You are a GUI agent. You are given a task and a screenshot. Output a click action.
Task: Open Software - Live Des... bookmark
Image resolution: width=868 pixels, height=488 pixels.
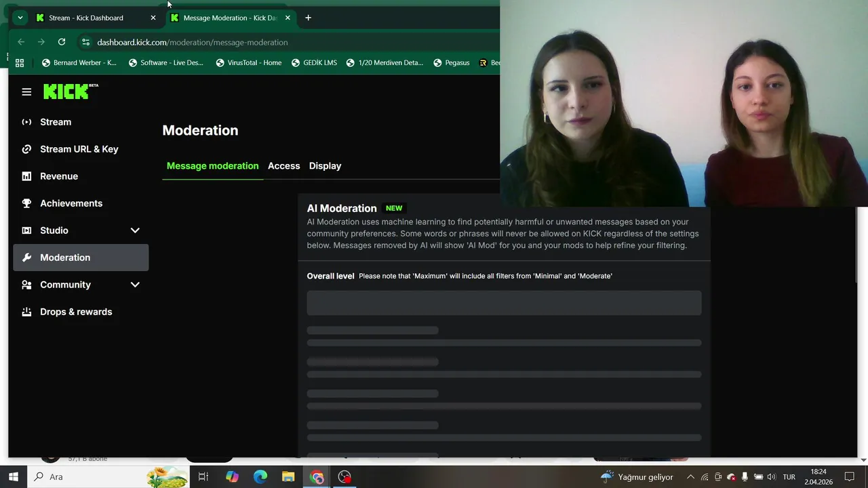(x=166, y=62)
